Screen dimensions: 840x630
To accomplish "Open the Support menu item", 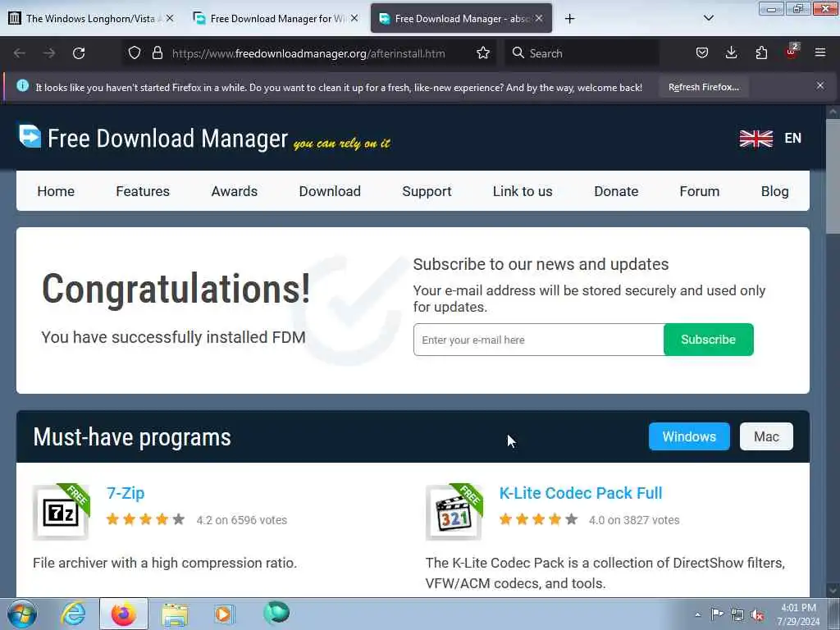I will pos(427,191).
